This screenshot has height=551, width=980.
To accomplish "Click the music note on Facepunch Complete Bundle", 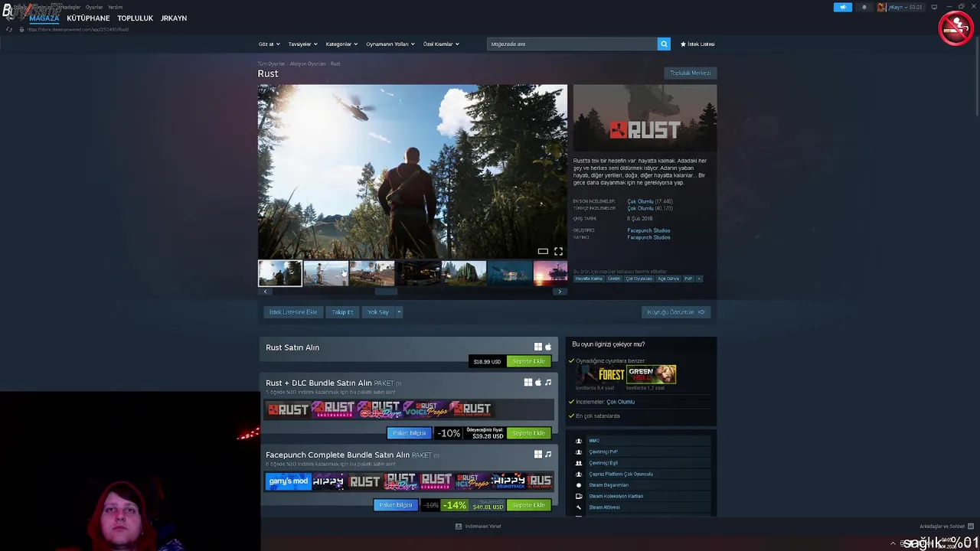I will click(547, 455).
